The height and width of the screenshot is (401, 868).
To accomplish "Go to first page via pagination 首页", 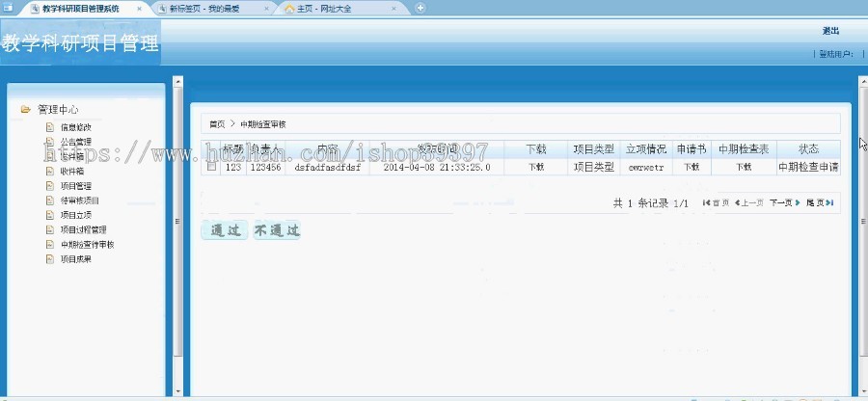I will (716, 203).
